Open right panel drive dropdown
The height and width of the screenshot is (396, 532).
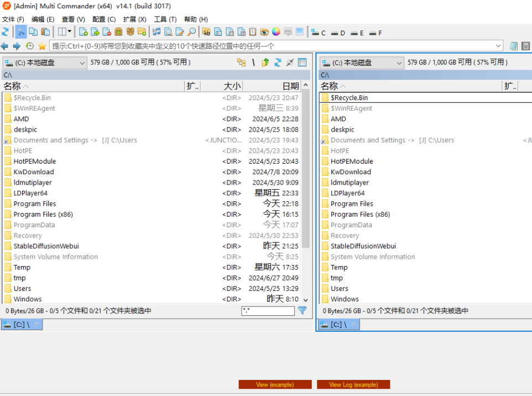coord(399,63)
